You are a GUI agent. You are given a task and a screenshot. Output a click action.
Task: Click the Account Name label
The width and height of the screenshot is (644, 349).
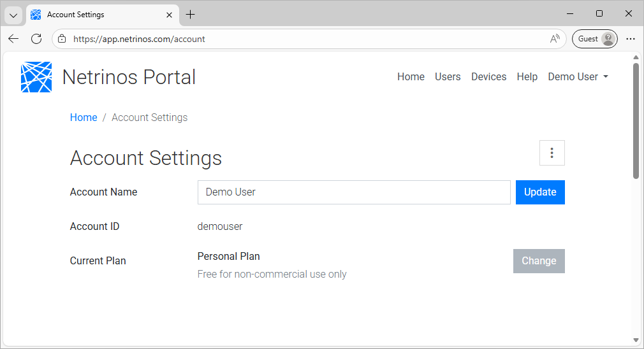tap(103, 192)
